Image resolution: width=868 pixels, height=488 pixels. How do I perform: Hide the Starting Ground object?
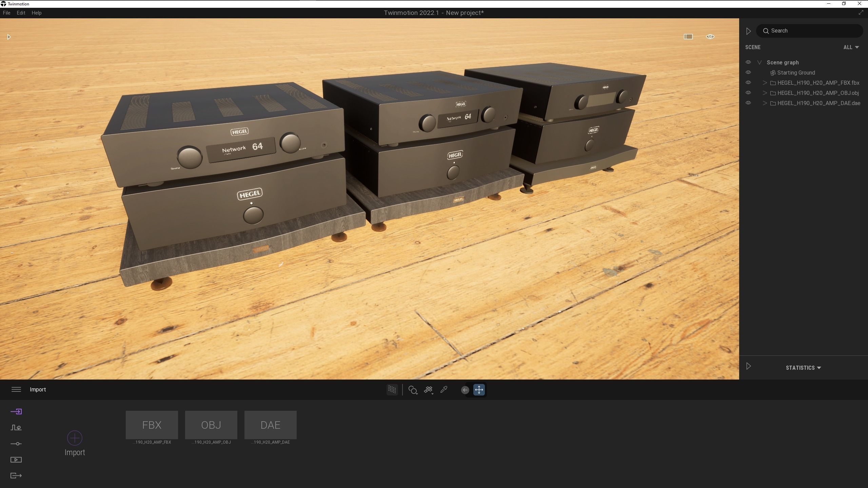(748, 73)
